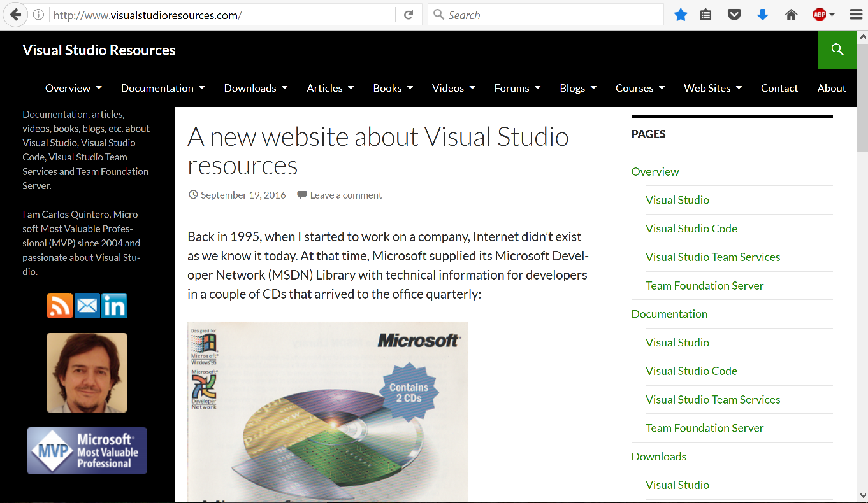Viewport: 868px width, 503px height.
Task: Click the vertical page scrollbar thumb
Action: [862, 97]
